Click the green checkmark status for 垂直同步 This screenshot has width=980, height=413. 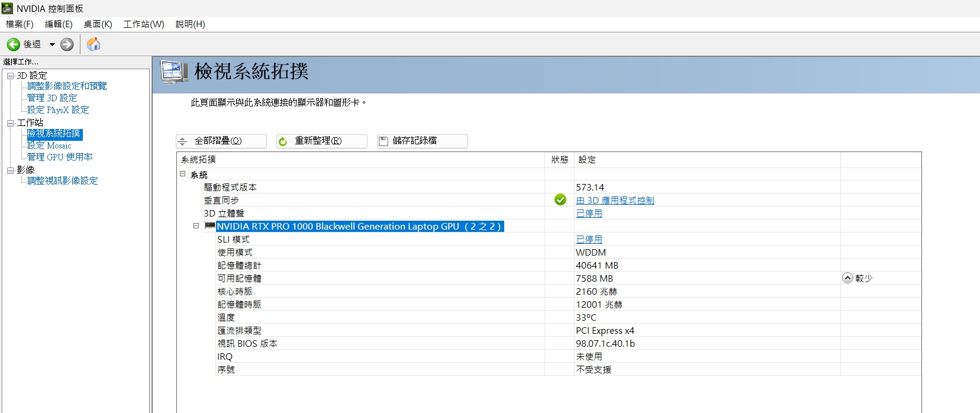tap(560, 200)
